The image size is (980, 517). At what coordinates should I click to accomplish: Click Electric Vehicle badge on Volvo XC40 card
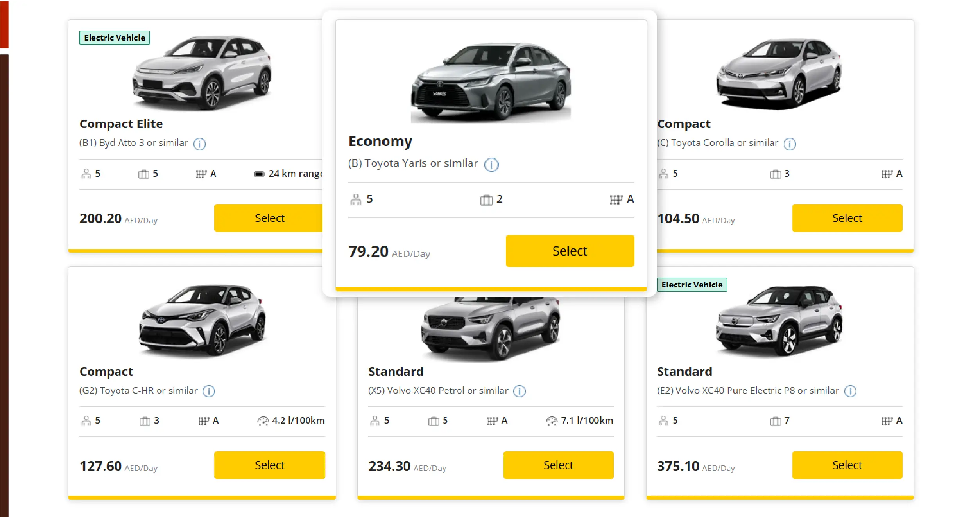tap(692, 285)
